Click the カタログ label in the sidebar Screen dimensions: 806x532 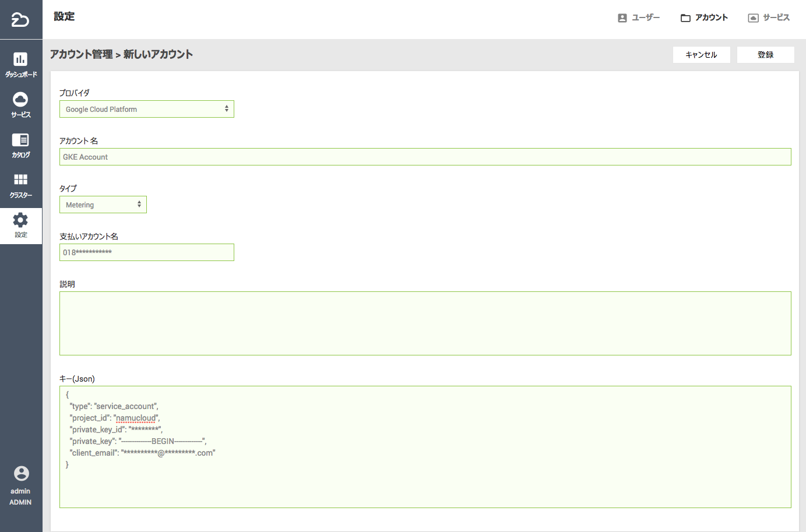21,155
